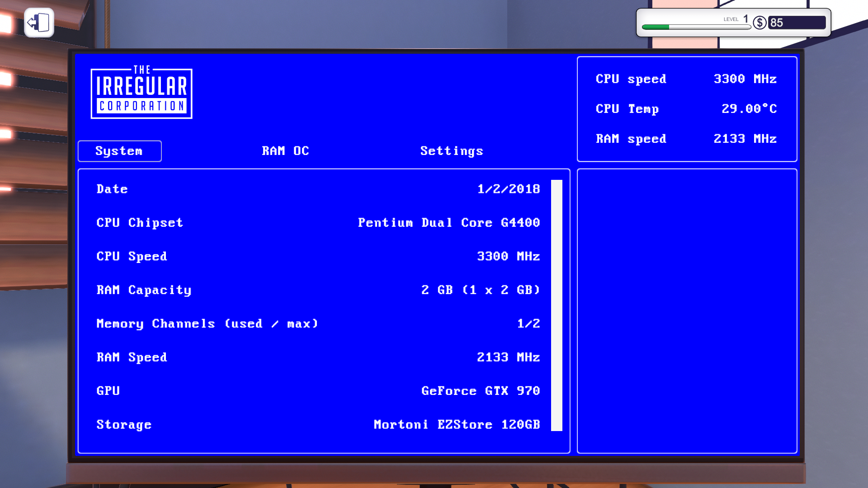The image size is (868, 488).
Task: Click the Level 1 indicator
Action: coord(736,19)
